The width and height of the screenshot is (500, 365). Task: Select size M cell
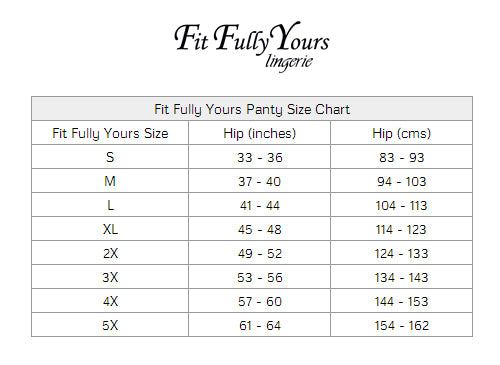(x=110, y=181)
